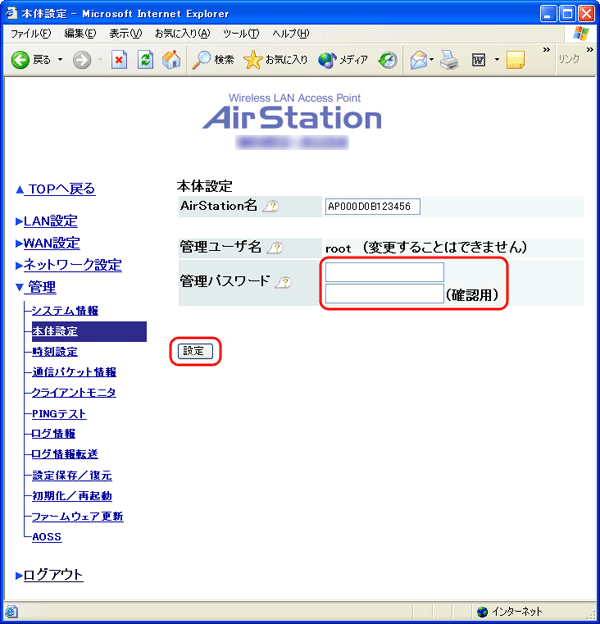Image resolution: width=600 pixels, height=624 pixels.
Task: Click the yellow Discuss note icon
Action: 516,60
